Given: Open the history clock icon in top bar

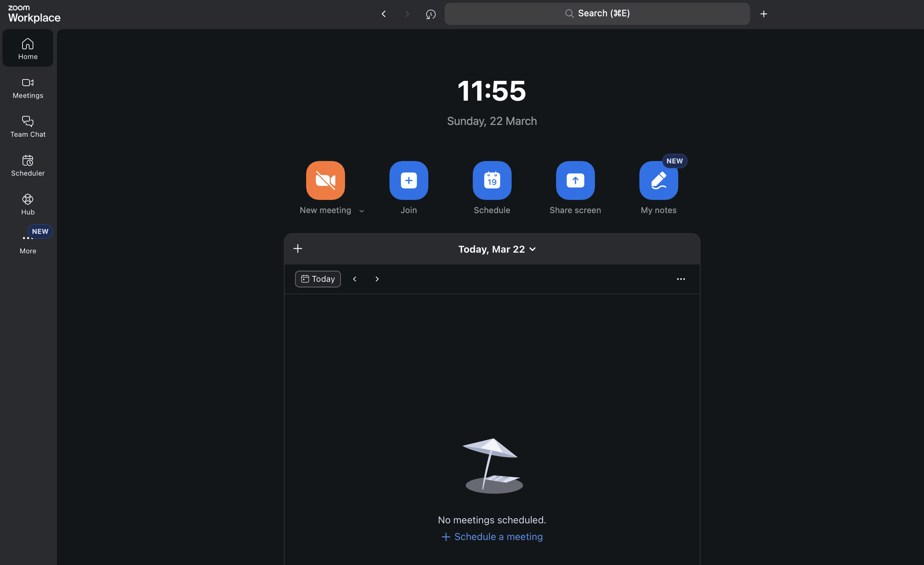Looking at the screenshot, I should [x=430, y=14].
